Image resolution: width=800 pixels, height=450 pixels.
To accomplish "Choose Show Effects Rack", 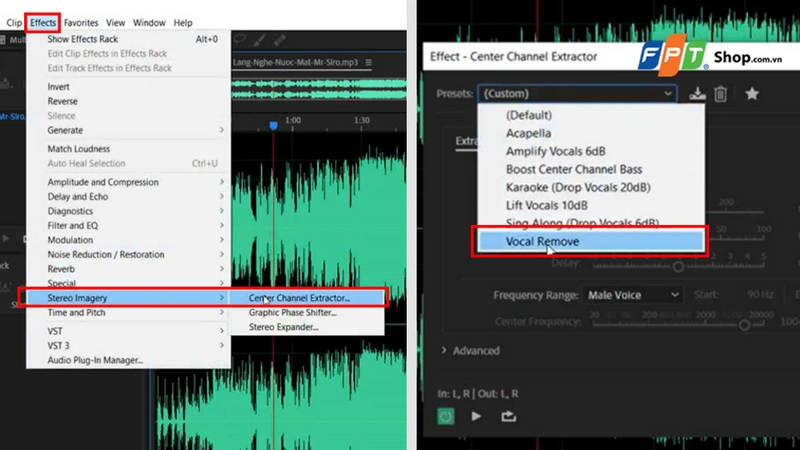I will 129,39.
